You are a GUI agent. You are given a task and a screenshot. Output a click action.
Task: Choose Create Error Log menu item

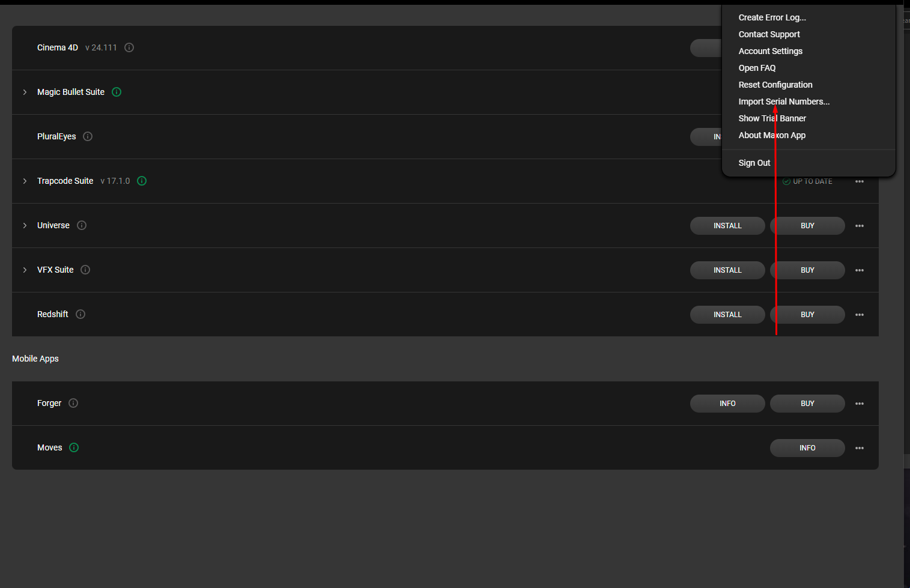[772, 17]
